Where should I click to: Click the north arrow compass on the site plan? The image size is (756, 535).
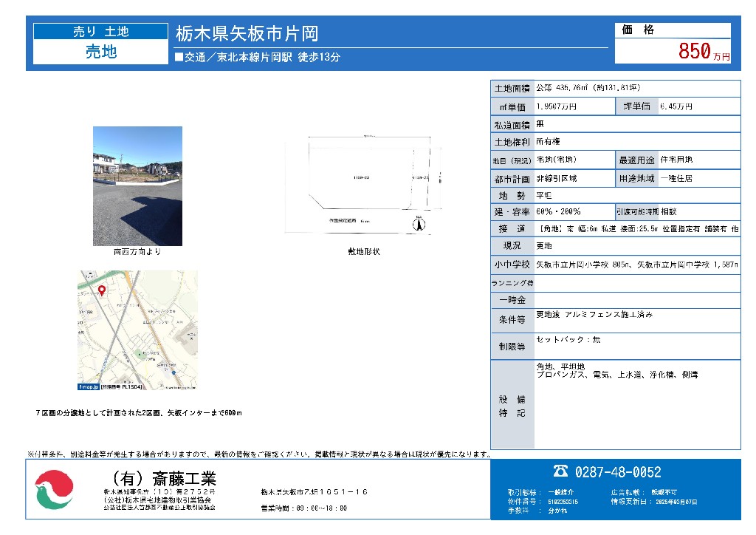click(x=418, y=223)
